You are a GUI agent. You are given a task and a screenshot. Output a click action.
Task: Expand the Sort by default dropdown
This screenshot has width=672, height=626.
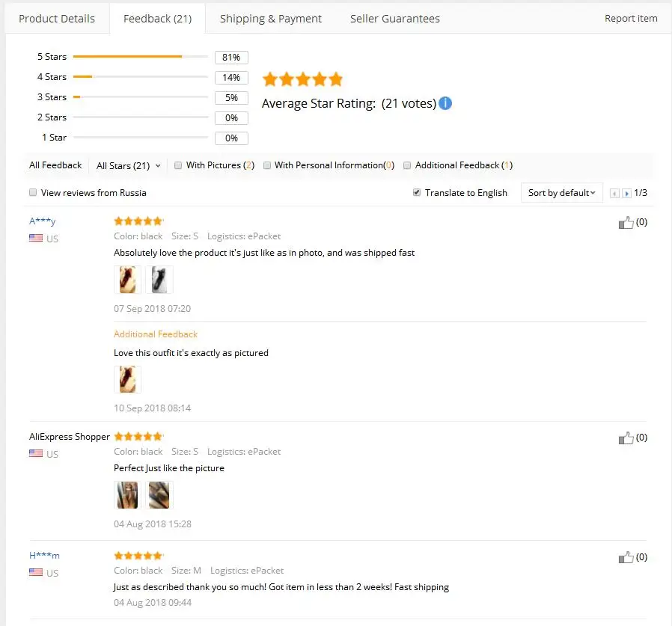tap(561, 192)
